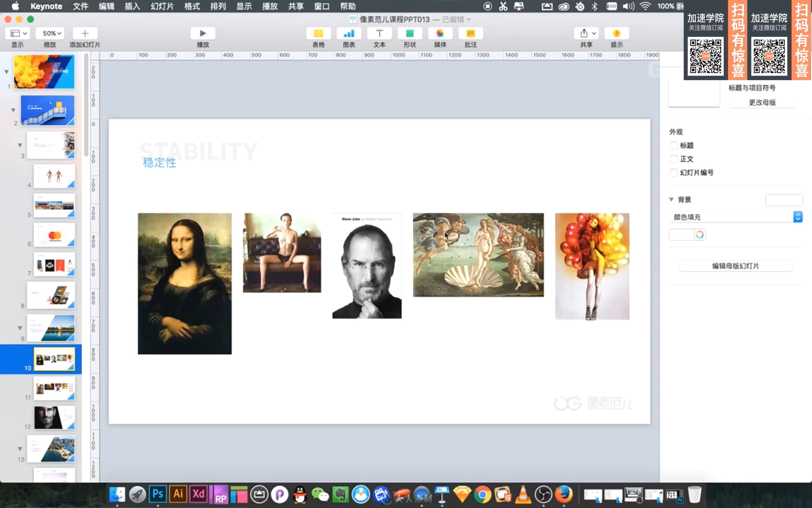812x508 pixels.
Task: Open Sketch from the Dock
Action: pyautogui.click(x=462, y=494)
